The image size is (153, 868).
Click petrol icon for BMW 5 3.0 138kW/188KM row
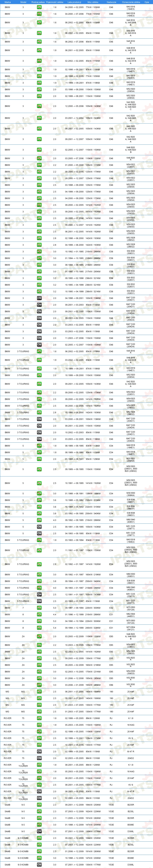(39, 493)
